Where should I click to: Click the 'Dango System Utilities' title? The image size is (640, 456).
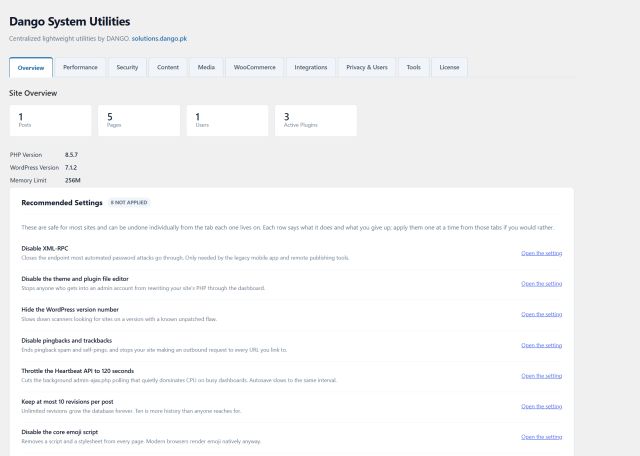click(x=70, y=22)
